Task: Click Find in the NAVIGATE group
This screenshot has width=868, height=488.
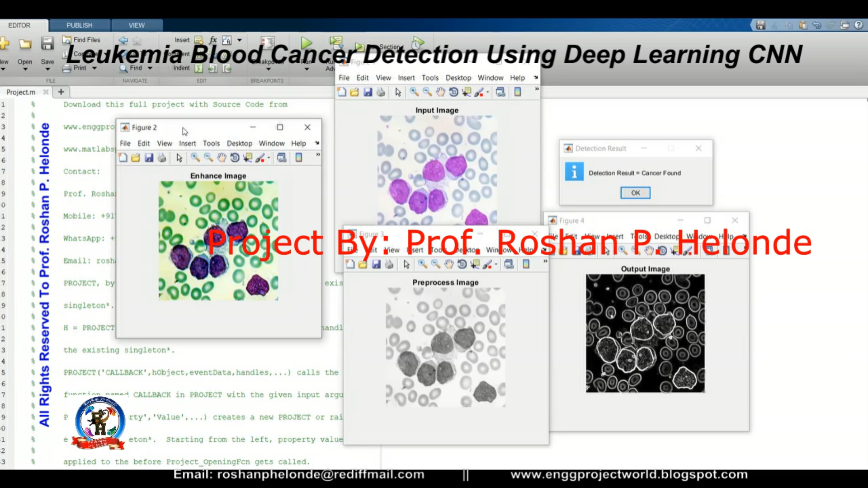Action: point(131,68)
